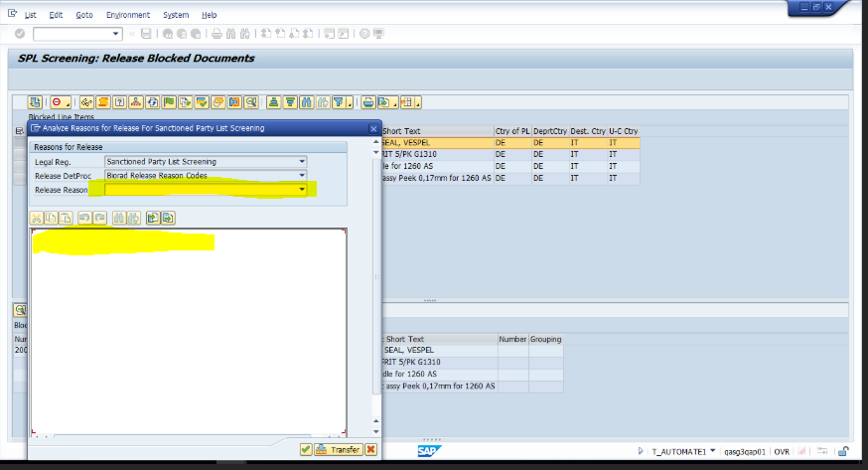Image resolution: width=868 pixels, height=470 pixels.
Task: Click the 'Dest. Ctry' column header
Action: [x=588, y=131]
